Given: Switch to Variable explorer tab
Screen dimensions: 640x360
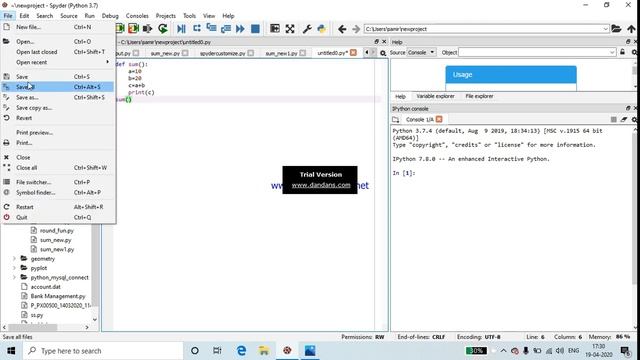Looking at the screenshot, I should tap(435, 96).
